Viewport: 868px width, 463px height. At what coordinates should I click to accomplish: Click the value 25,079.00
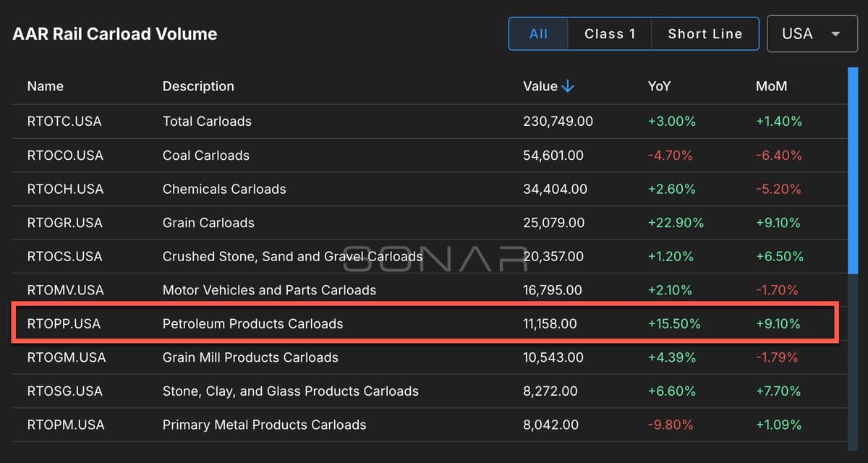(x=555, y=223)
